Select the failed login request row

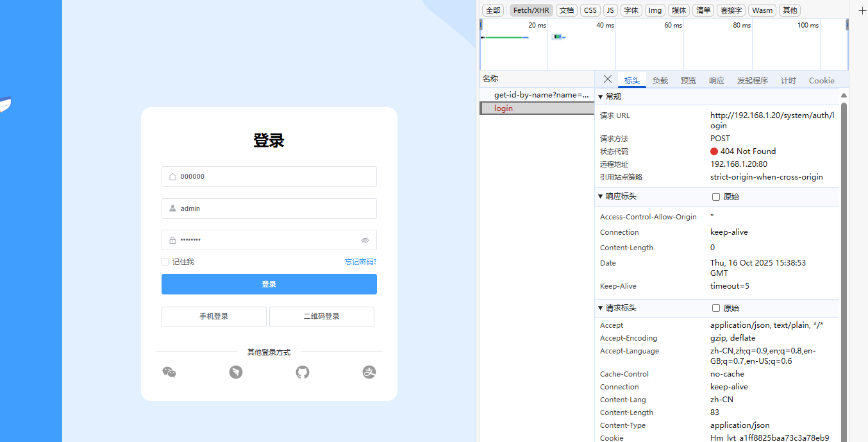click(x=504, y=108)
